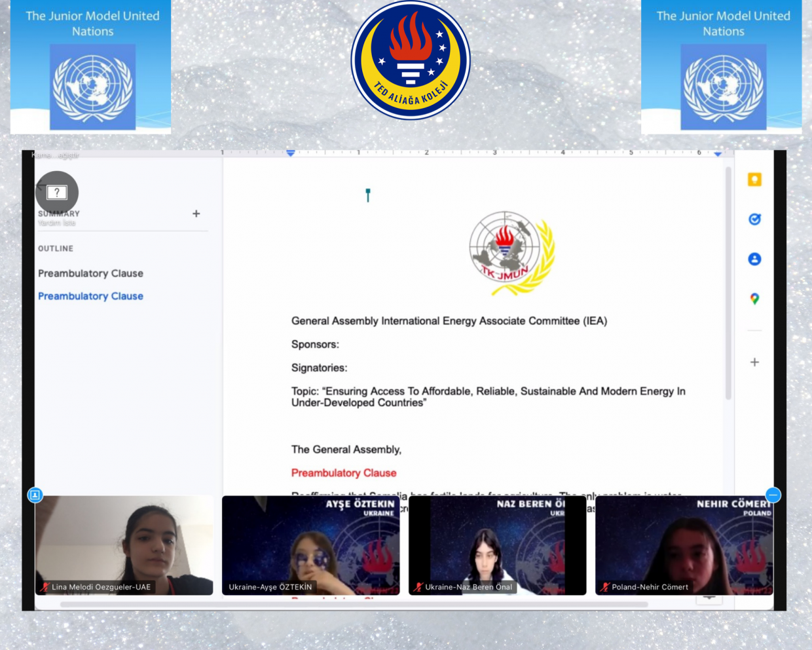Open the Google Maps side panel icon
The width and height of the screenshot is (812, 650).
tap(754, 299)
